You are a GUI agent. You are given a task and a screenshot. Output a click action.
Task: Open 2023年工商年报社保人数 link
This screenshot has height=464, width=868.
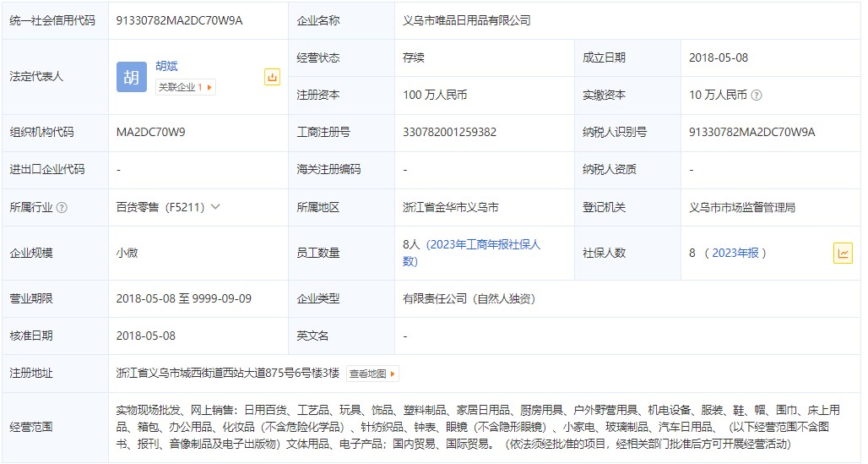[x=471, y=253]
